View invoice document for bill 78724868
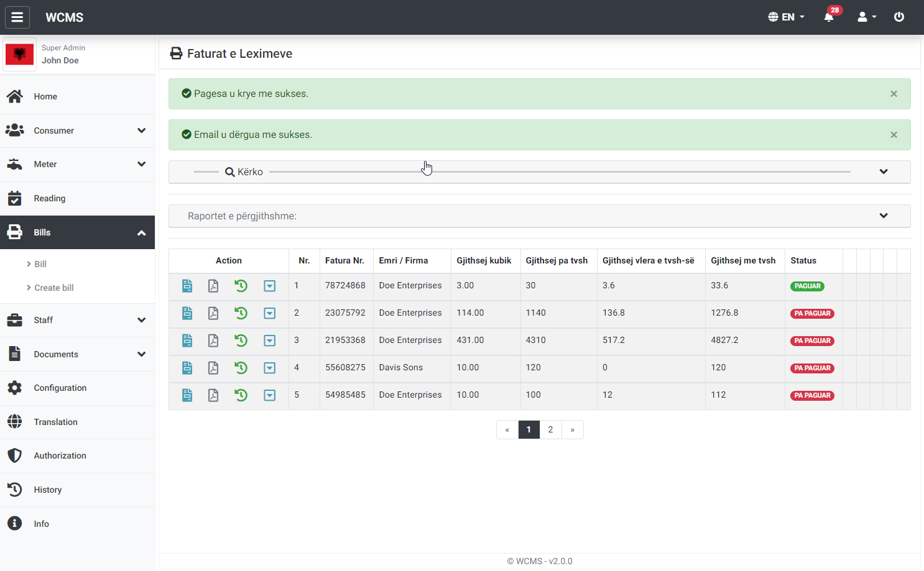Viewport: 924px width, 571px height. click(x=187, y=286)
